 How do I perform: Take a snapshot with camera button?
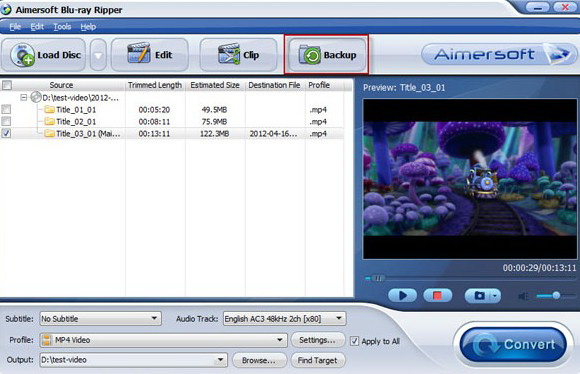pyautogui.click(x=479, y=296)
